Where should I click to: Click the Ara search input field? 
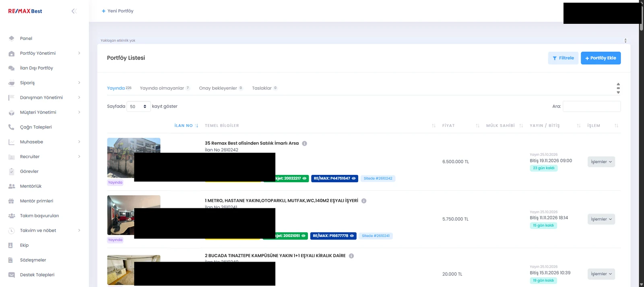coord(592,106)
